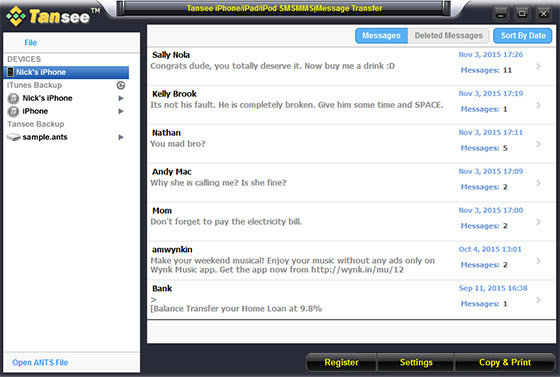Viewport: 560px width, 377px height.
Task: Click message 'Congrats dude, you totally deserve it'
Action: pos(272,66)
